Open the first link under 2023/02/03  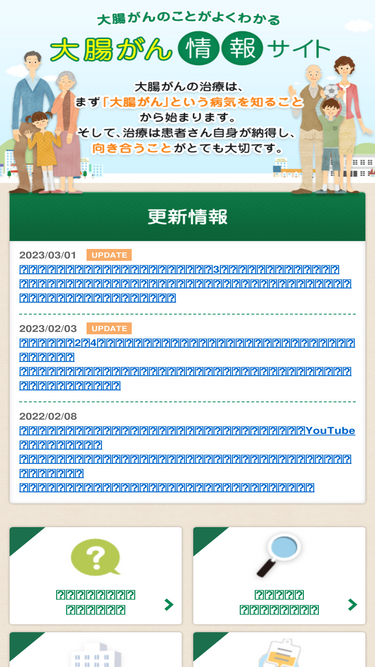[187, 350]
